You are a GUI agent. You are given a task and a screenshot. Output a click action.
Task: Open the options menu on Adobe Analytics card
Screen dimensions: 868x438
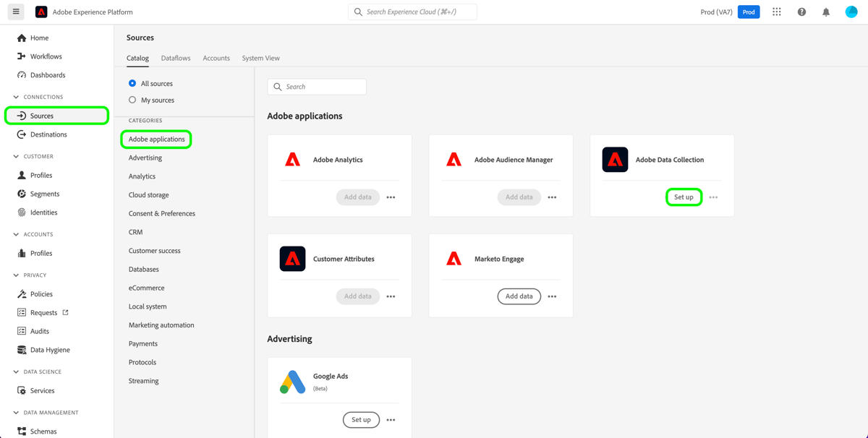391,197
